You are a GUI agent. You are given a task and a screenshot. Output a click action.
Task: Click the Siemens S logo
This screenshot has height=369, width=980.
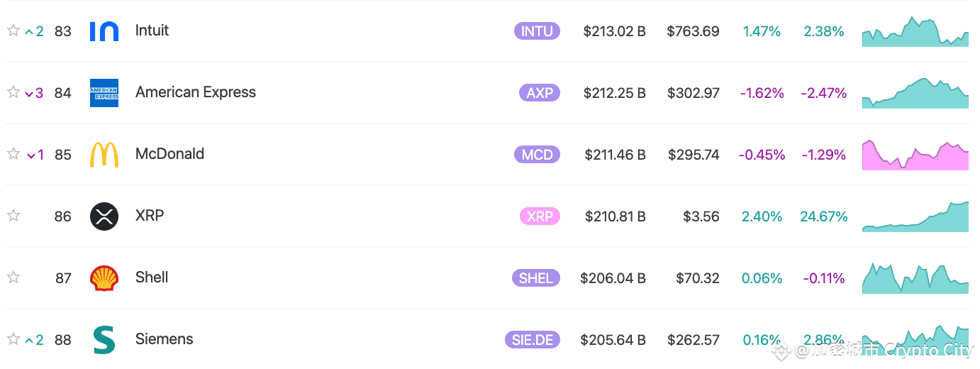pos(104,340)
